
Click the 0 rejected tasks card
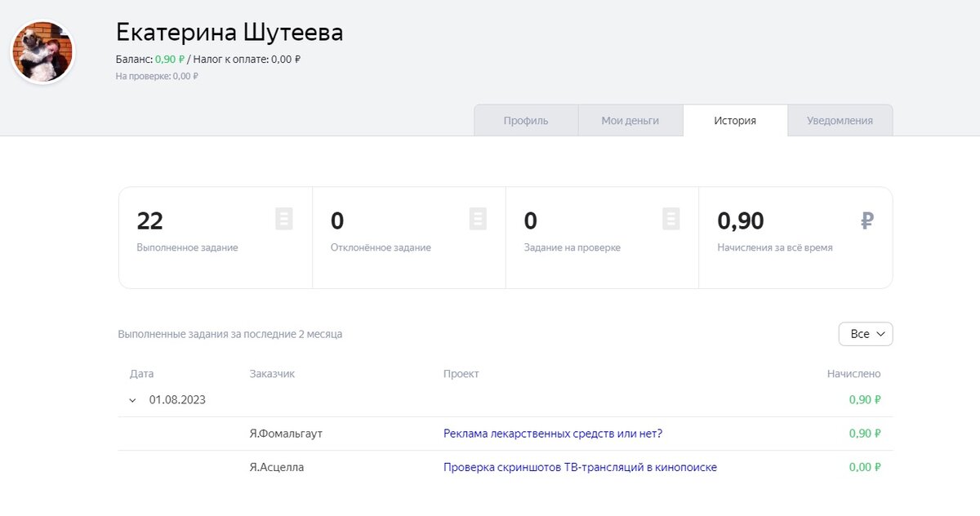click(x=408, y=238)
